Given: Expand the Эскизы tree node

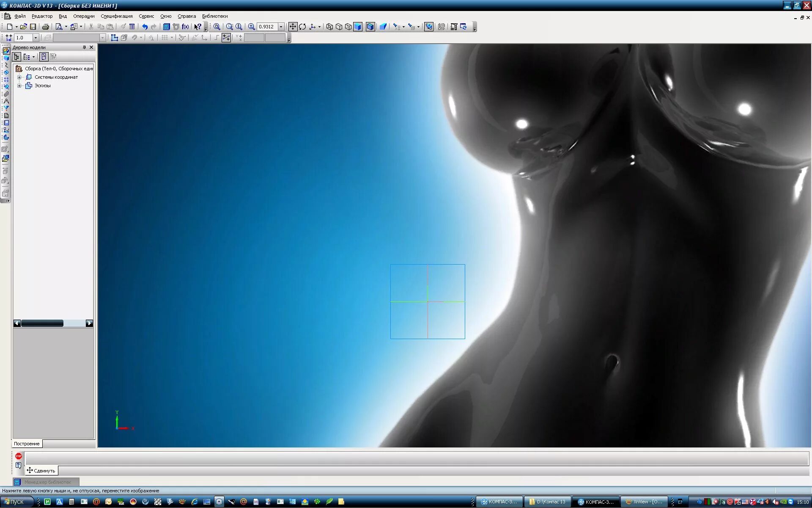Looking at the screenshot, I should click(19, 86).
